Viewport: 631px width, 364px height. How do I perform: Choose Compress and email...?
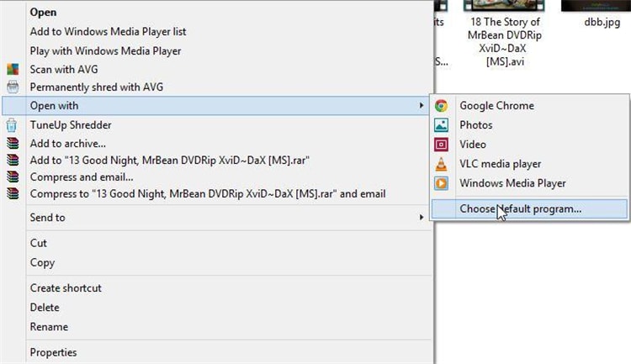(82, 177)
